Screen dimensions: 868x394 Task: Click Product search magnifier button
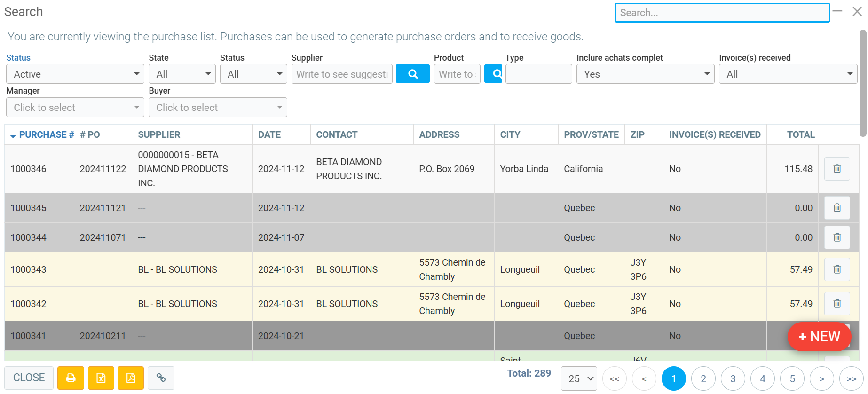pyautogui.click(x=494, y=74)
